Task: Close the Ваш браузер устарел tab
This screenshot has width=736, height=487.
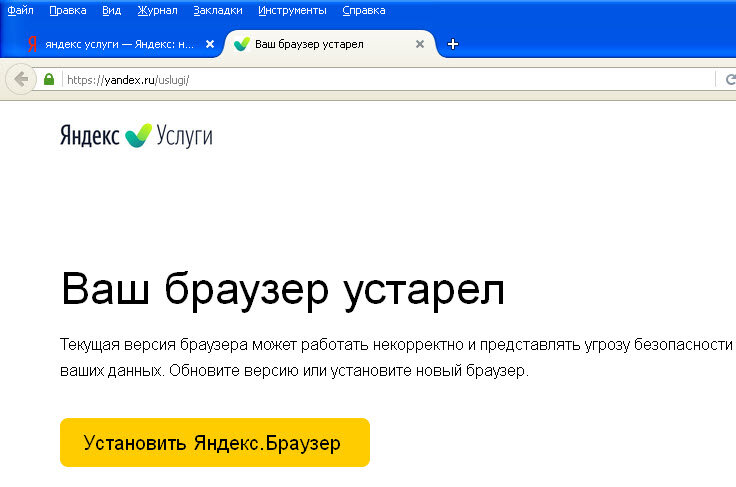Action: tap(420, 44)
